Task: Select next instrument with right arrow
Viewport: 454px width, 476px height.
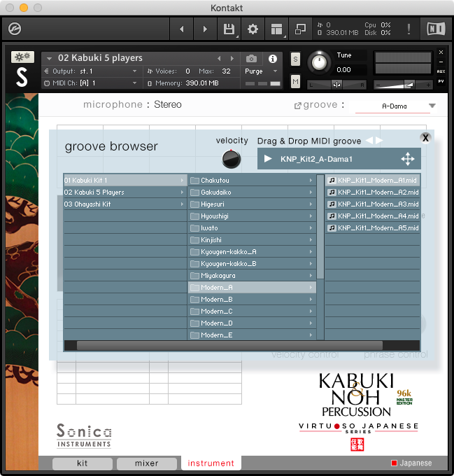Action: point(232,58)
